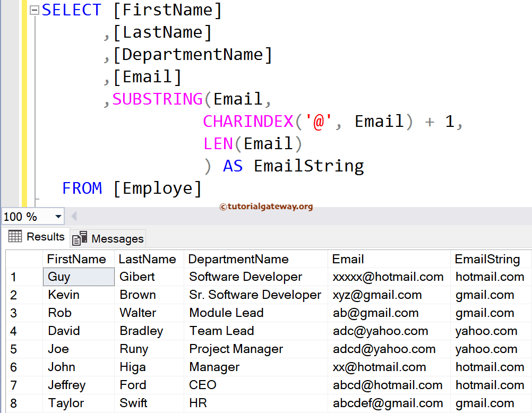Select the Email column header
The image size is (532, 413).
coord(348,259)
